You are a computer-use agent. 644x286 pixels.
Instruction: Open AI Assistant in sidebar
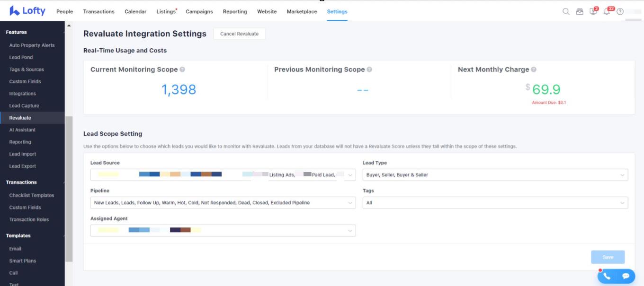[22, 130]
